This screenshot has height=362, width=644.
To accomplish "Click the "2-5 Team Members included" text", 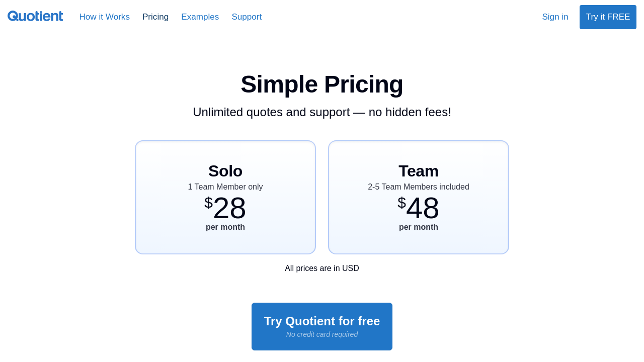I will click(x=419, y=187).
